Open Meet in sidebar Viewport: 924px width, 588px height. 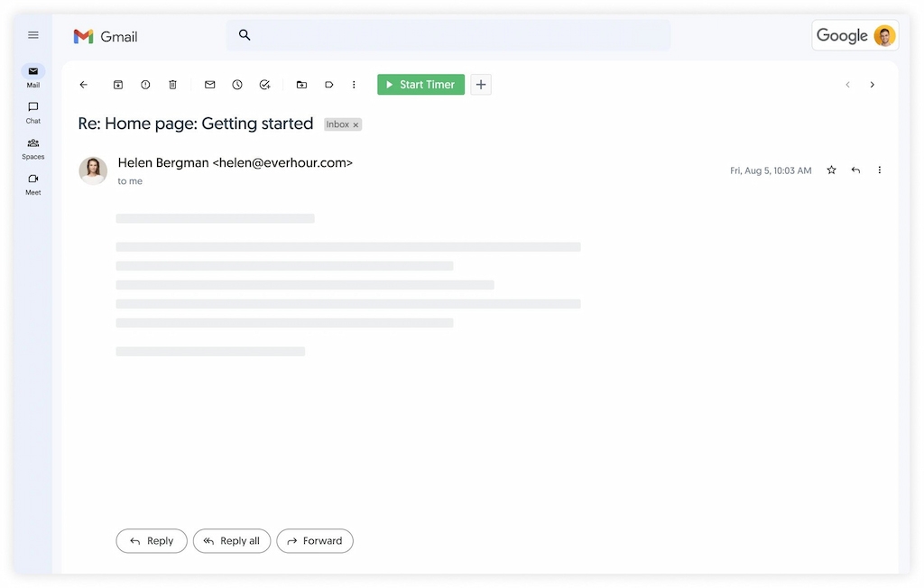(33, 184)
